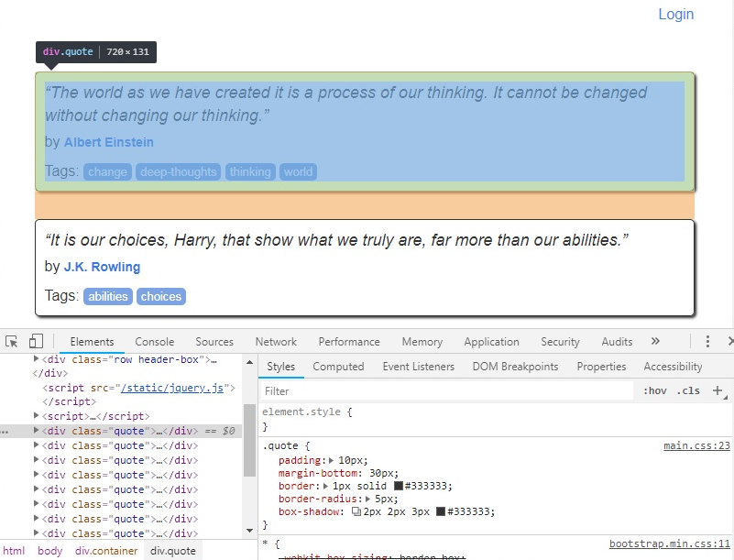734x560 pixels.
Task: Open the Application tab
Action: [491, 342]
